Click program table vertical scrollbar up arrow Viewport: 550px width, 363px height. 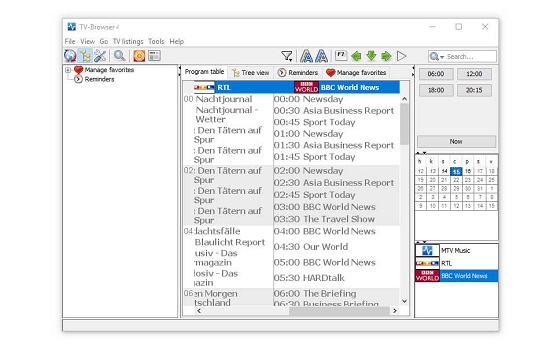(x=404, y=99)
